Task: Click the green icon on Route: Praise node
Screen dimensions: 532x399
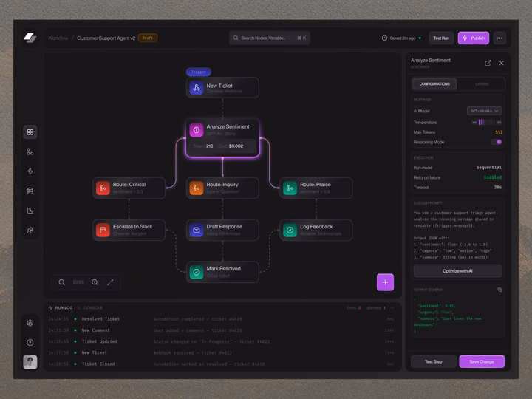Action: tap(290, 188)
